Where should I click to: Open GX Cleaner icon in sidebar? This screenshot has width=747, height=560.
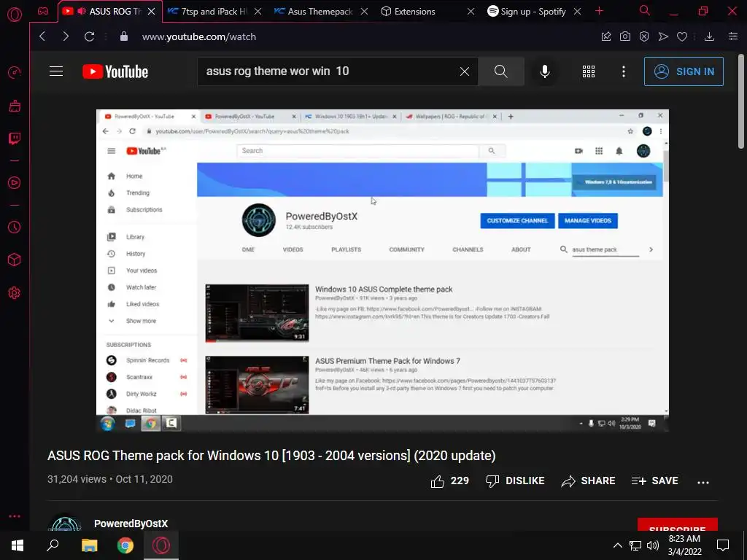pyautogui.click(x=15, y=106)
